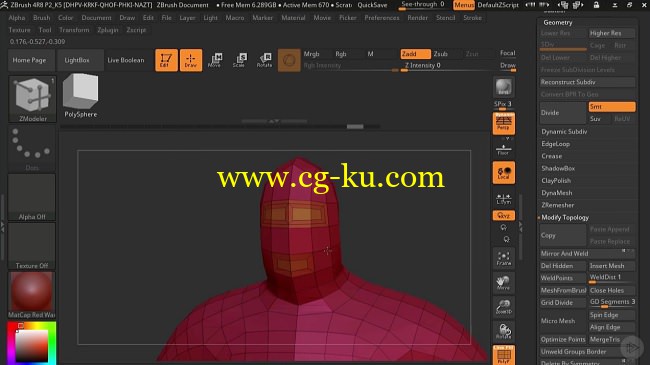650x365 pixels.
Task: Click the Higher Res button
Action: pos(612,33)
